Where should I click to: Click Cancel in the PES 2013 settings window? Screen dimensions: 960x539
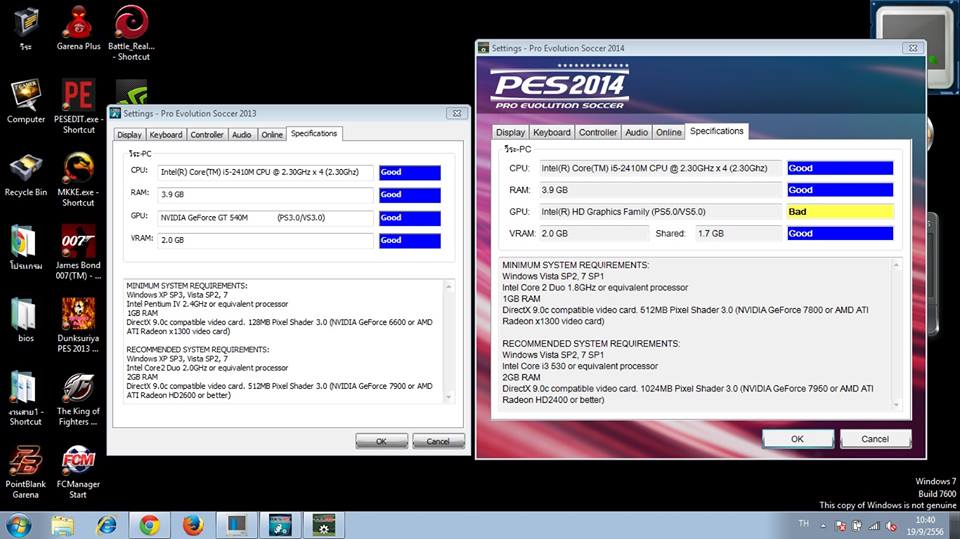coord(438,441)
